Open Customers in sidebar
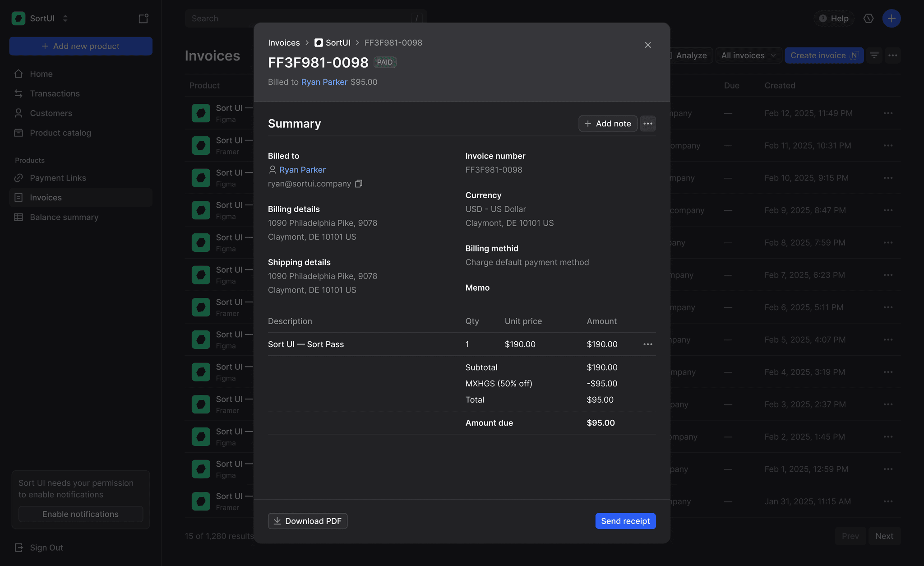The height and width of the screenshot is (566, 924). [x=81, y=113]
